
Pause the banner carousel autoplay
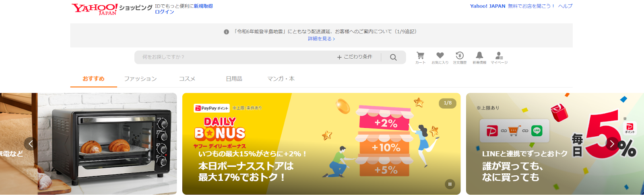tap(450, 184)
